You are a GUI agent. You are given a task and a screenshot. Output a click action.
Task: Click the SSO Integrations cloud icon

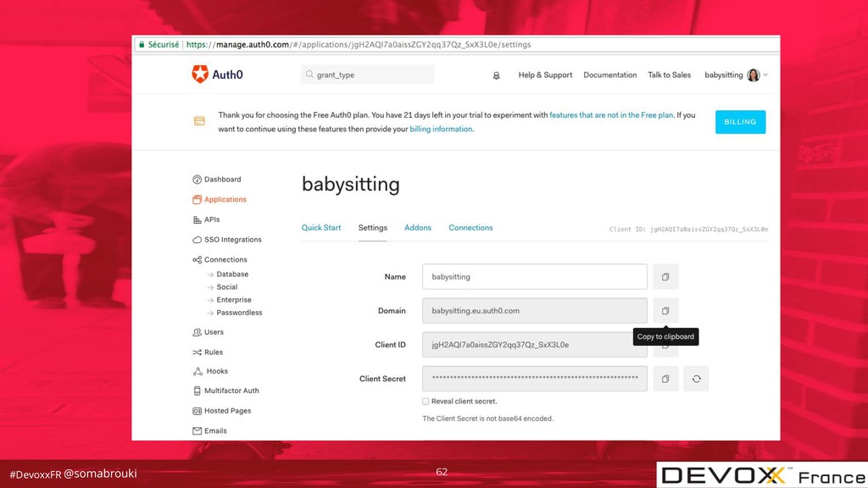tap(197, 240)
